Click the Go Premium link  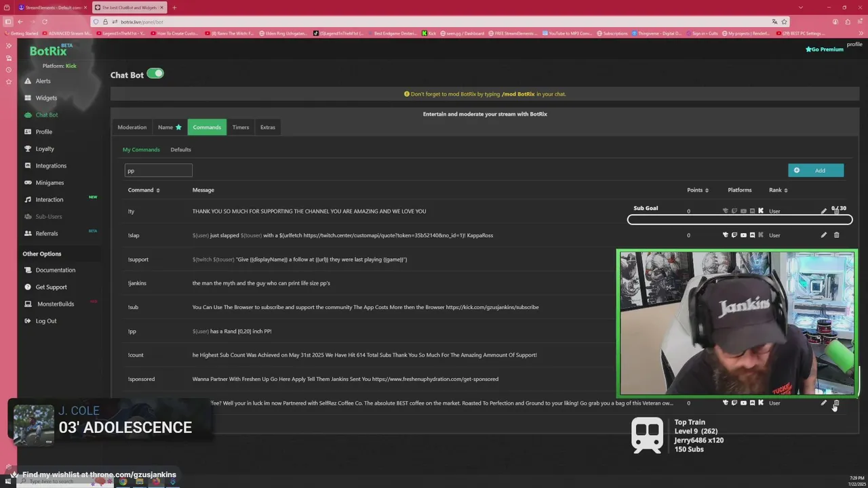click(x=825, y=49)
